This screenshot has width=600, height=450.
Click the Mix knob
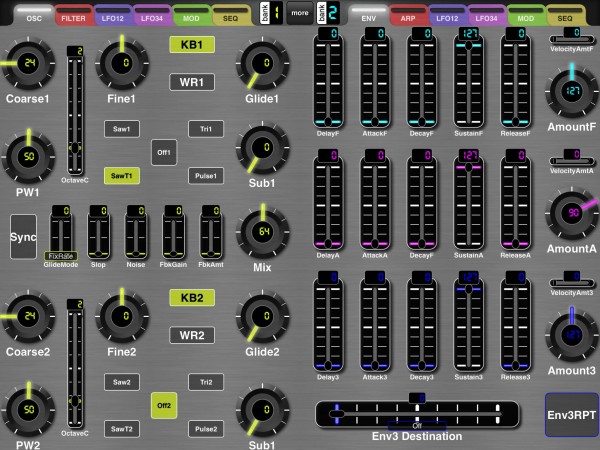click(x=263, y=232)
